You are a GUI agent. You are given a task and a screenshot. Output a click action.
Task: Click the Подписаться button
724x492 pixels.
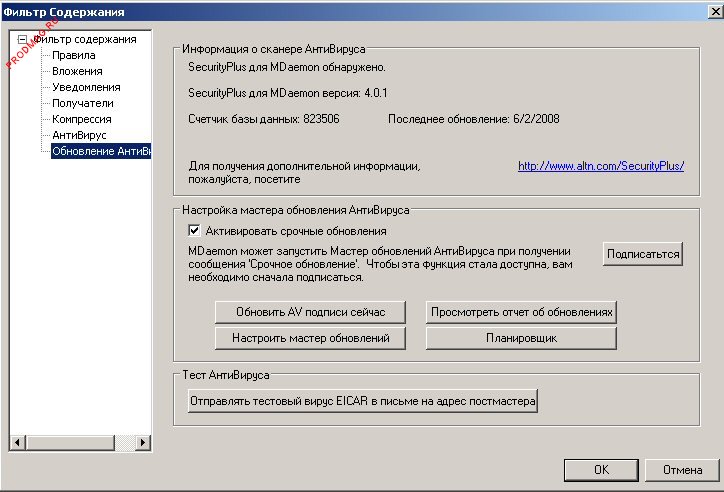click(x=643, y=254)
